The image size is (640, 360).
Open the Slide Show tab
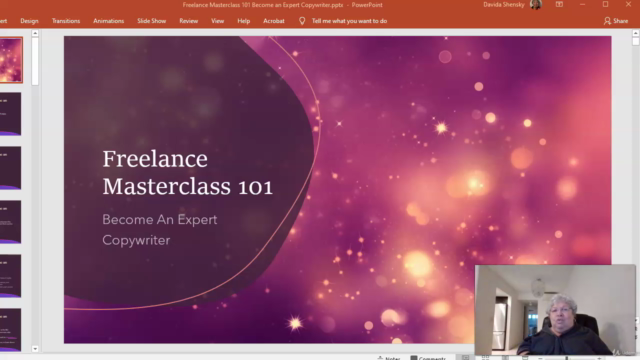[x=151, y=21]
